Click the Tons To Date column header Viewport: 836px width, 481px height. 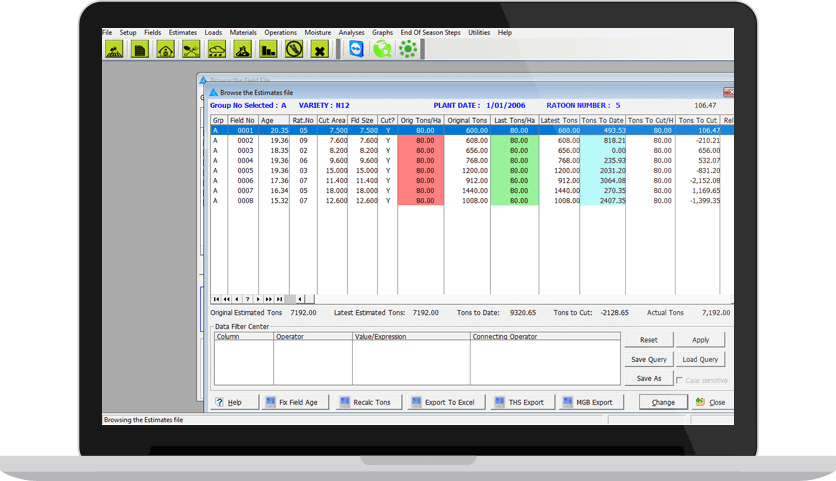coord(602,121)
